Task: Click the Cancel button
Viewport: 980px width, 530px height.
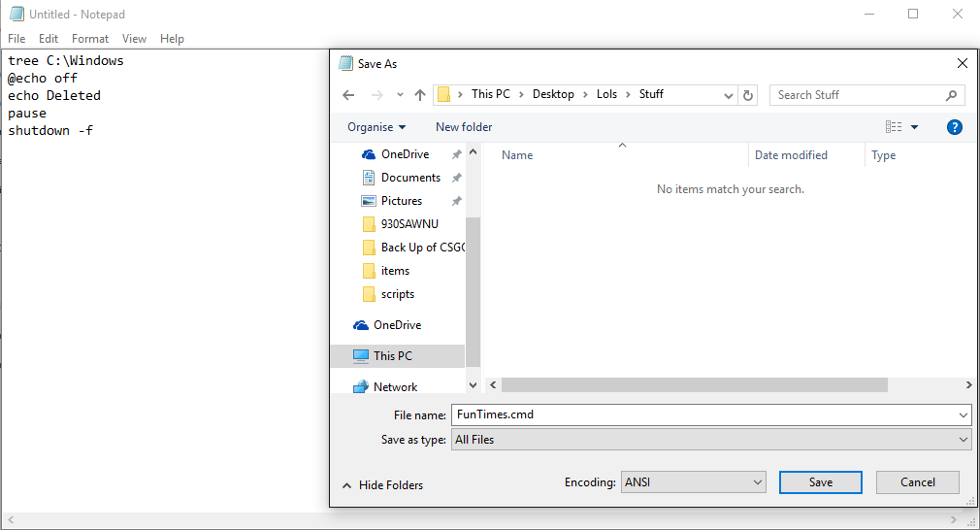Action: pyautogui.click(x=918, y=481)
